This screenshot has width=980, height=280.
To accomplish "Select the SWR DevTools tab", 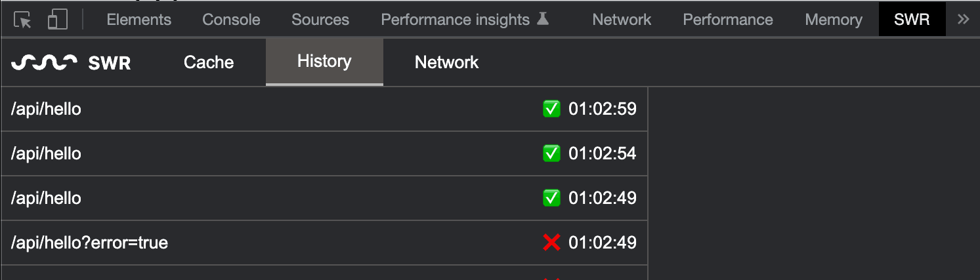I will [912, 20].
